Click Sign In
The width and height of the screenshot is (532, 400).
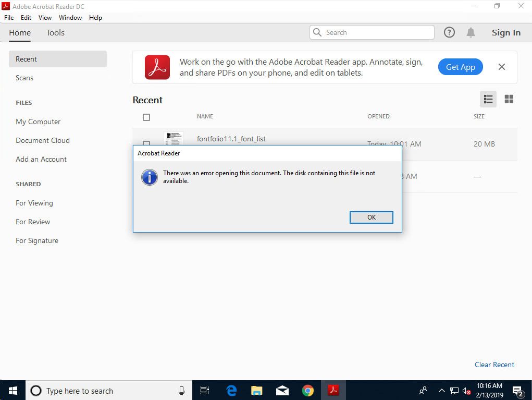tap(506, 33)
